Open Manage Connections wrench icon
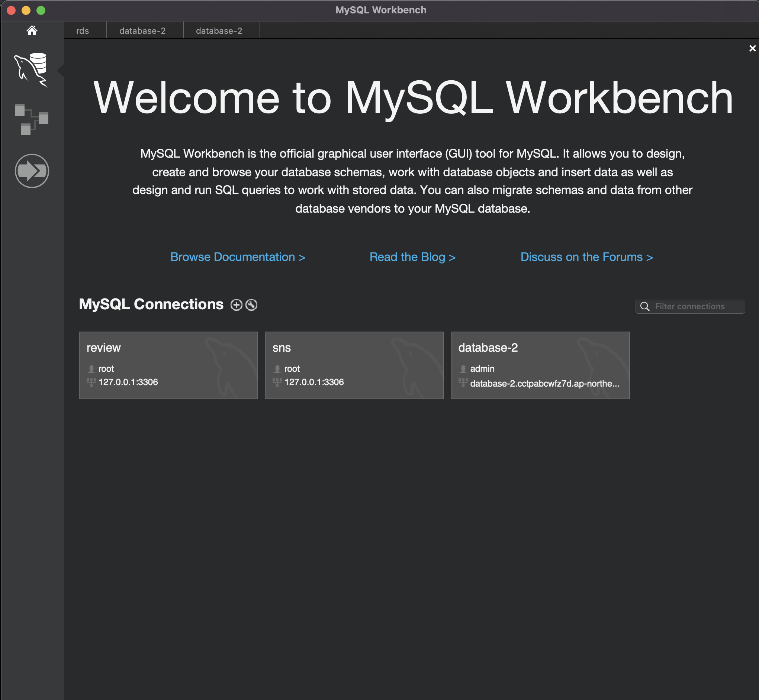759x700 pixels. [251, 305]
